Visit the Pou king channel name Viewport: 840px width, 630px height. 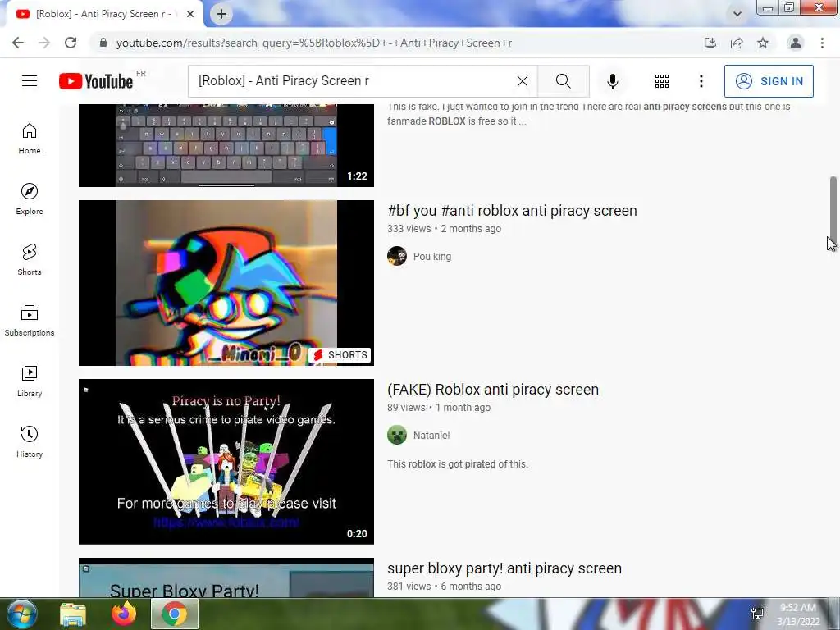[432, 257]
